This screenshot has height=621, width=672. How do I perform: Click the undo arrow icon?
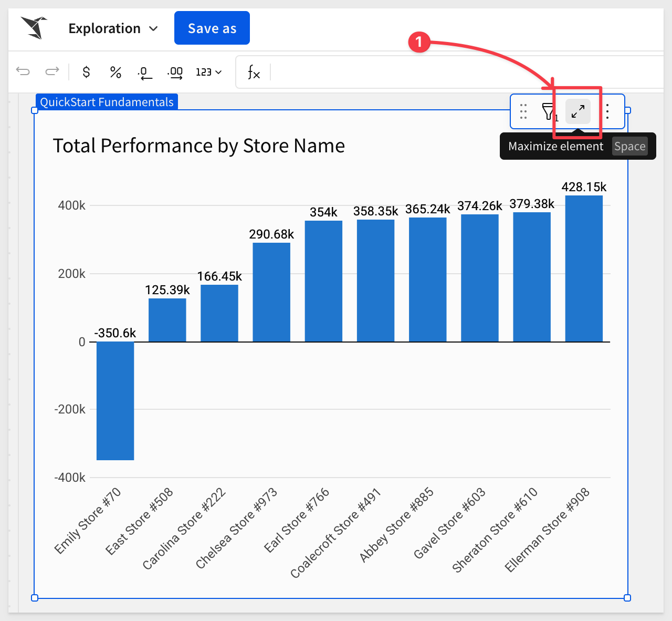click(x=23, y=71)
